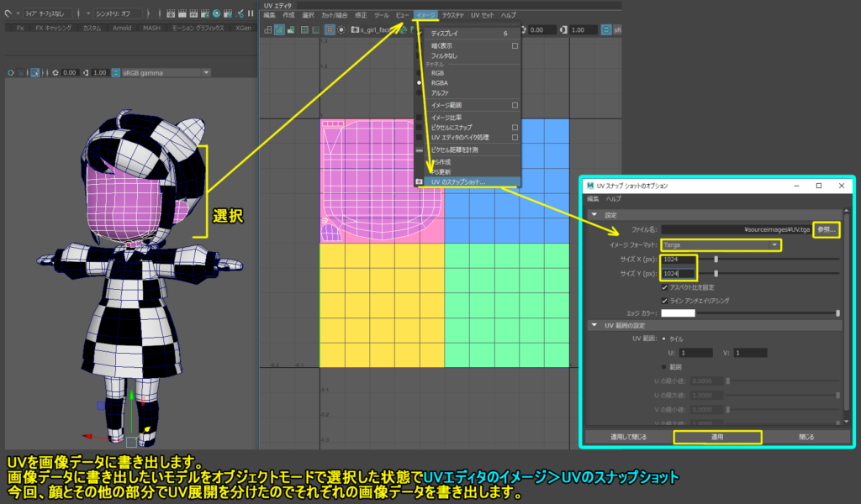Click the 参照... browse button
861x504 pixels.
click(826, 229)
